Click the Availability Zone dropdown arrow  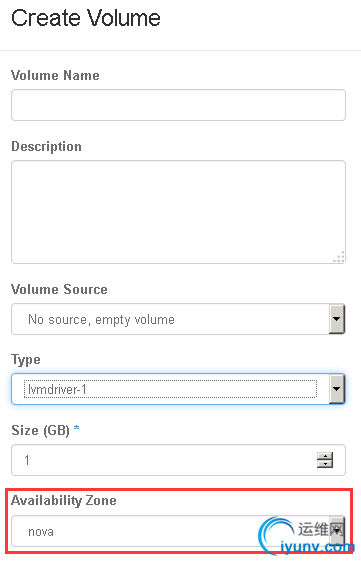tap(337, 531)
